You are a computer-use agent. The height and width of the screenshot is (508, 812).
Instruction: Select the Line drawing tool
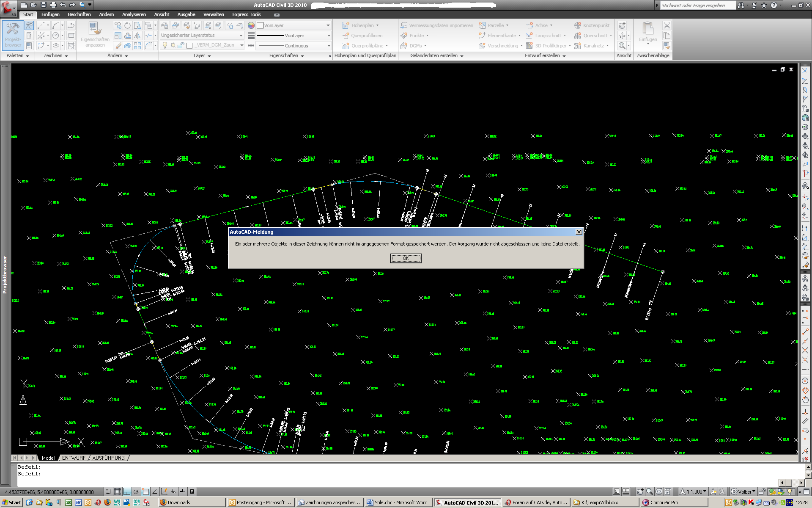[x=41, y=25]
